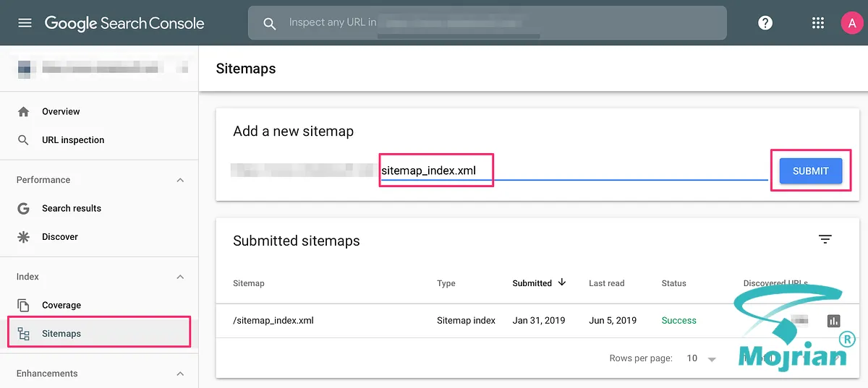868x388 pixels.
Task: Focus the new sitemap URL field
Action: (x=574, y=171)
